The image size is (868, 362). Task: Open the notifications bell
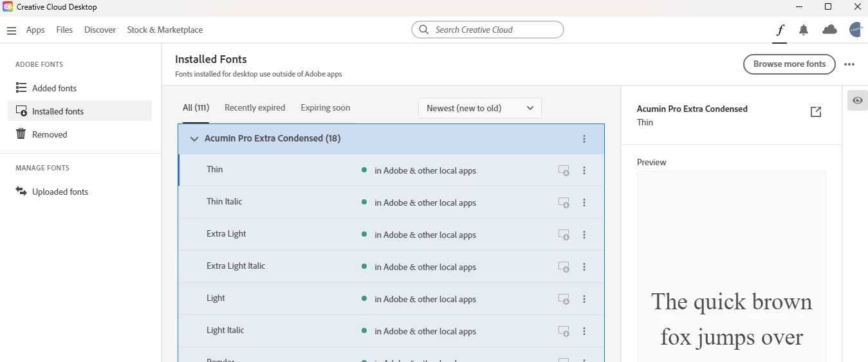[804, 30]
